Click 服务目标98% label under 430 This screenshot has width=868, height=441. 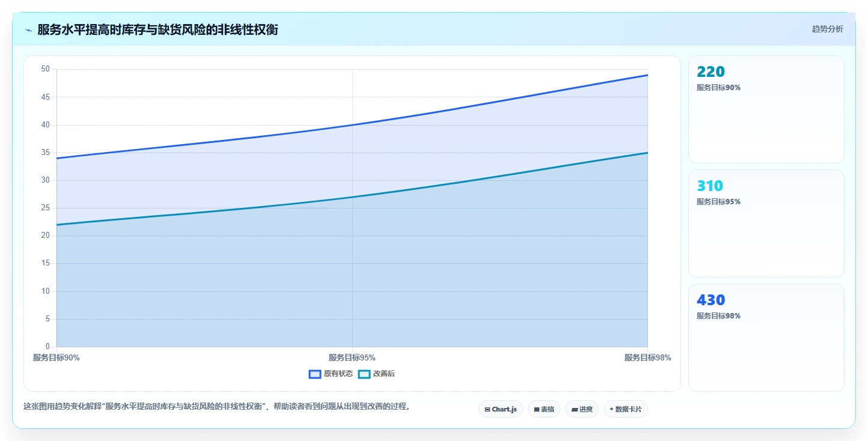coord(718,316)
